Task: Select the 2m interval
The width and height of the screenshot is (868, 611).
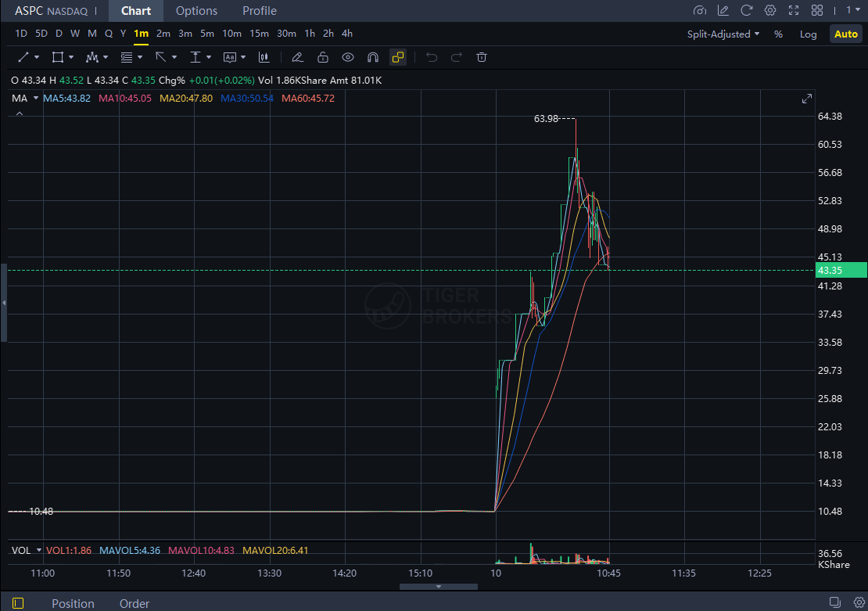Action: tap(163, 34)
